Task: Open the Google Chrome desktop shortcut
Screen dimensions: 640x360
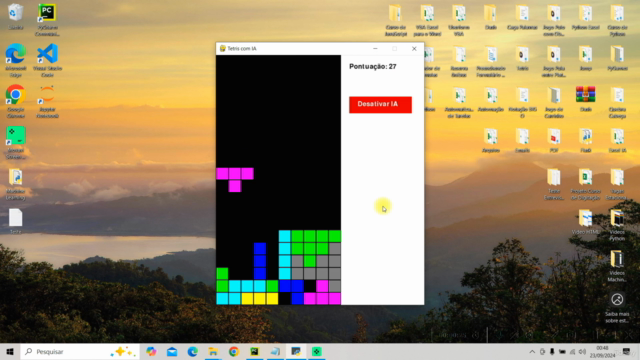Action: pos(16,101)
